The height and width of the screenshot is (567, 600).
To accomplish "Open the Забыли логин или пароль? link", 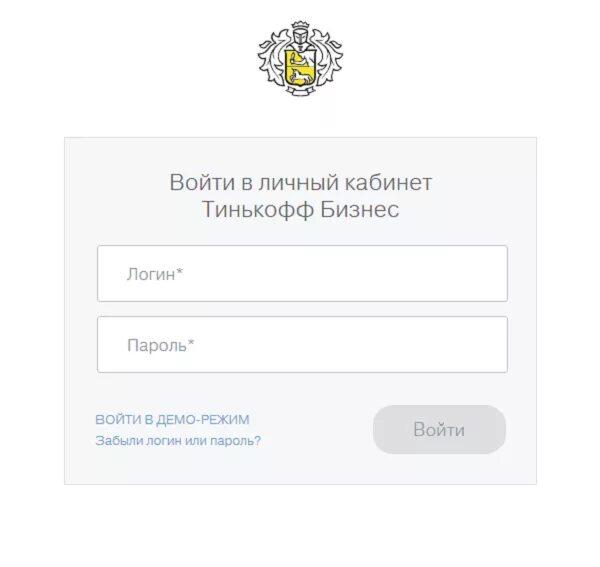I will tap(178, 440).
